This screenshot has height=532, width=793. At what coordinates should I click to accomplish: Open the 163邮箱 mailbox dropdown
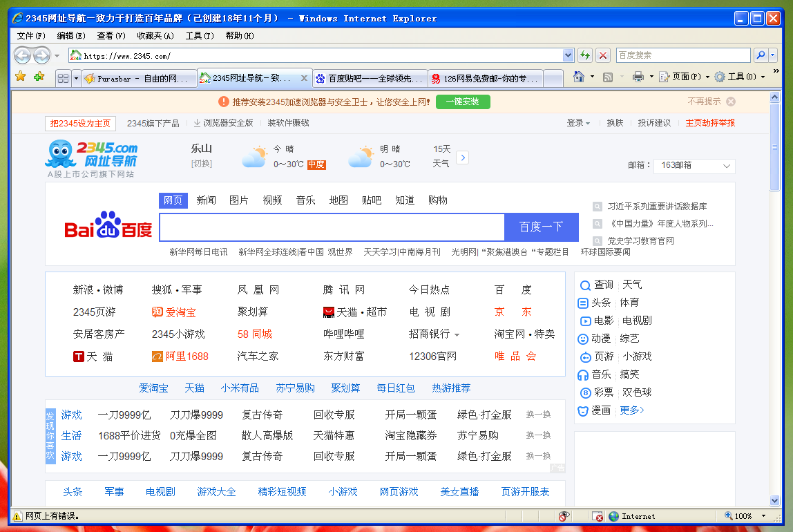click(694, 166)
